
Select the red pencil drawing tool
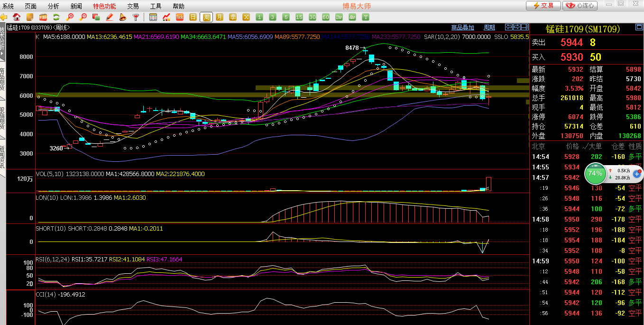109,17
